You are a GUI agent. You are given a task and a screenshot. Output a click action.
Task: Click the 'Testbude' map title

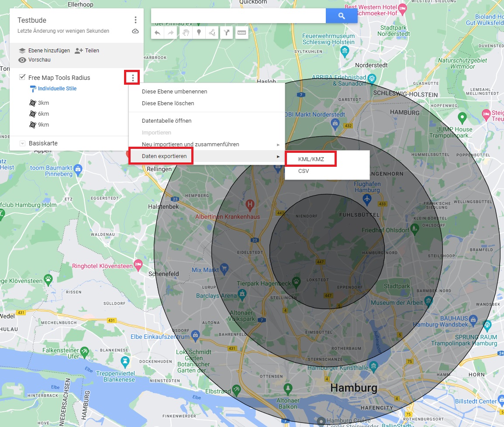(x=32, y=20)
